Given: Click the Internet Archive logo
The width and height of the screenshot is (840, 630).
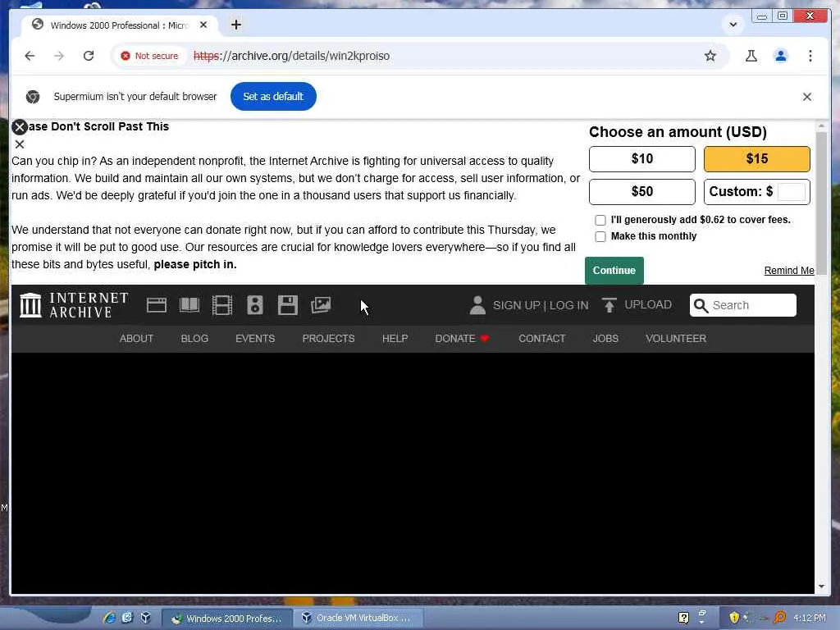Looking at the screenshot, I should click(74, 305).
